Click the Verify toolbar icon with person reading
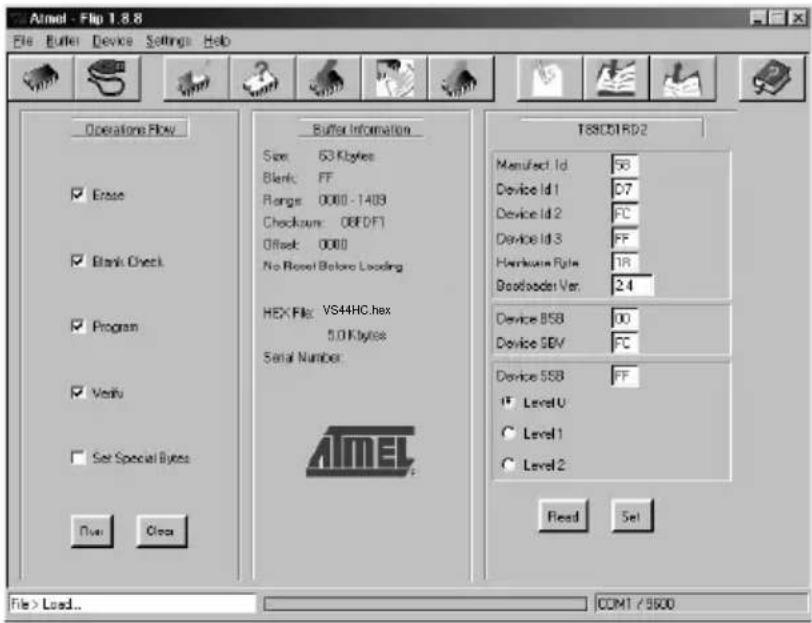This screenshot has height=623, width=812. click(395, 78)
